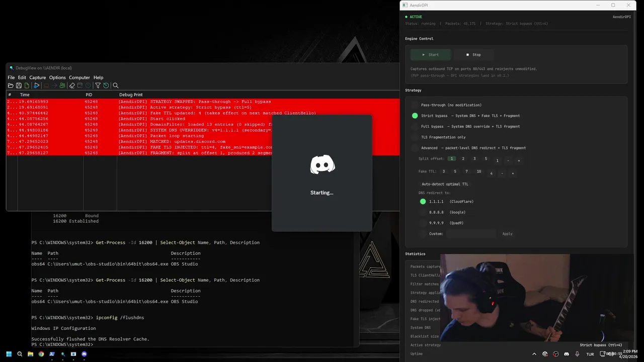Open the Edit menu in DebugView
The image size is (644, 362).
[22, 77]
